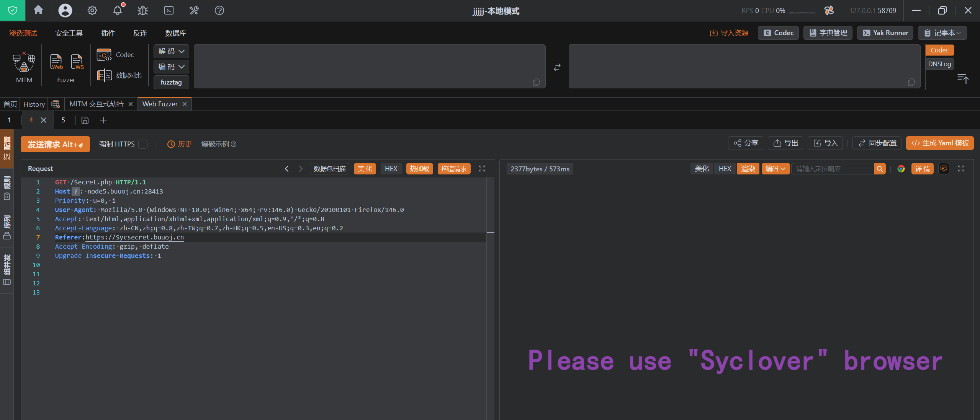The height and width of the screenshot is (420, 980).
Task: Click the search icon in response locator
Action: [880, 169]
